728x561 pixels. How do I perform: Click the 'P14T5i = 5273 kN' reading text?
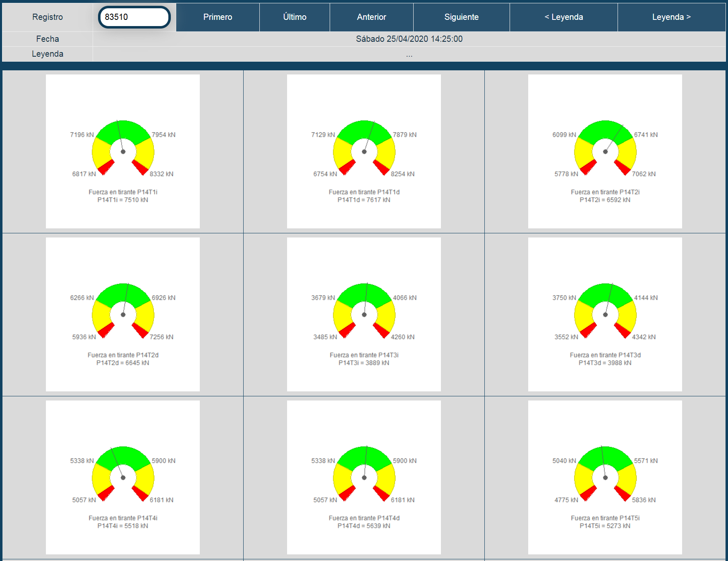click(605, 526)
